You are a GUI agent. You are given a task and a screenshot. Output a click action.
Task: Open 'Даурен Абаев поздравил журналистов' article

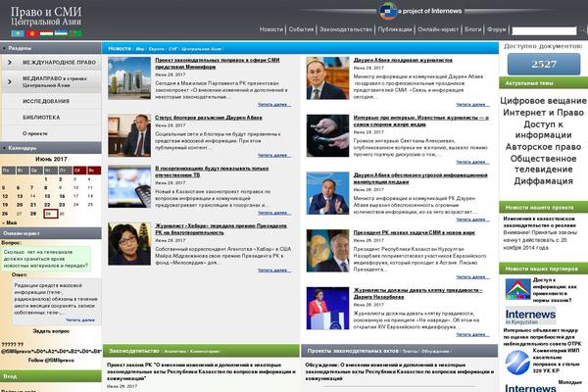pos(403,60)
